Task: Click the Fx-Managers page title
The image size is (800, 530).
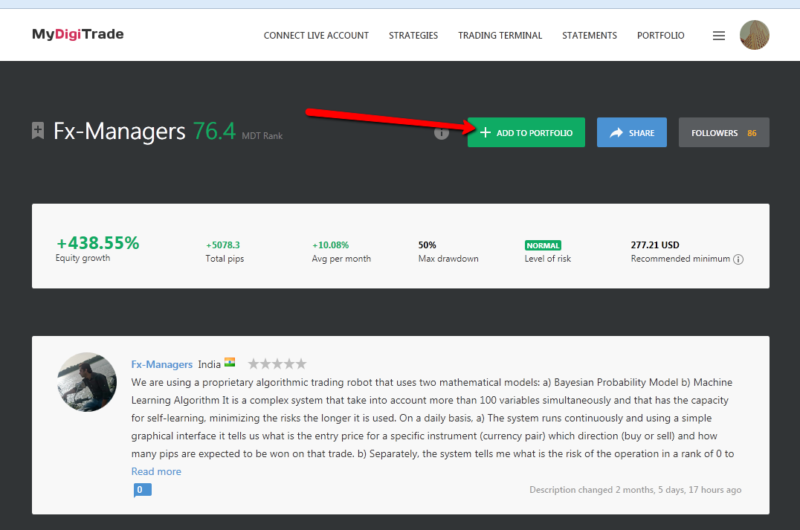Action: click(x=119, y=131)
